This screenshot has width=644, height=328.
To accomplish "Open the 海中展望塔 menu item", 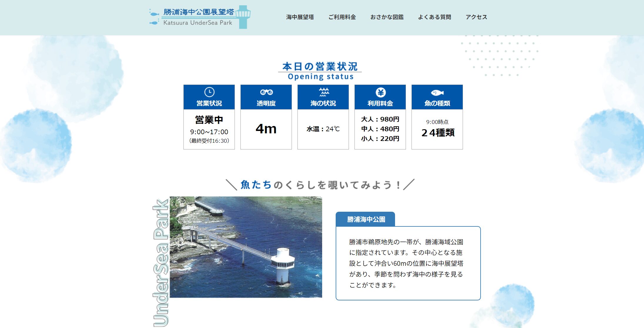I will pyautogui.click(x=300, y=17).
